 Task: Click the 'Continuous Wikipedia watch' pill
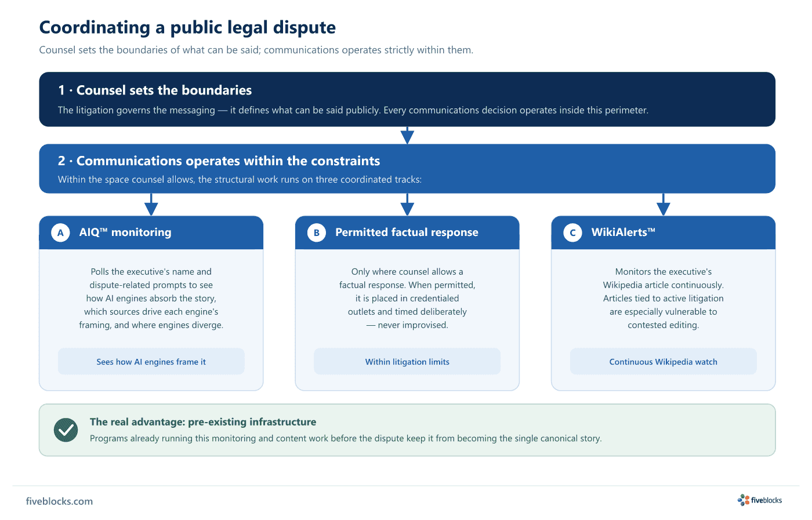coord(664,362)
